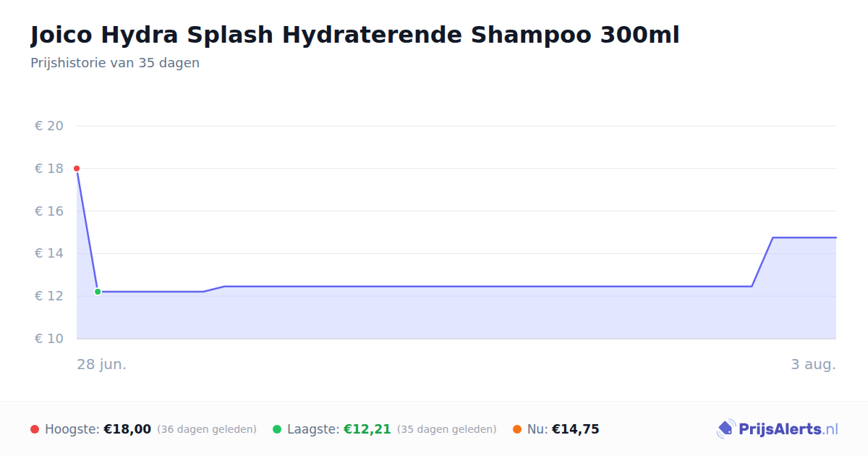Click the 3 aug. end date label
The width and height of the screenshot is (868, 456).
pos(813,364)
